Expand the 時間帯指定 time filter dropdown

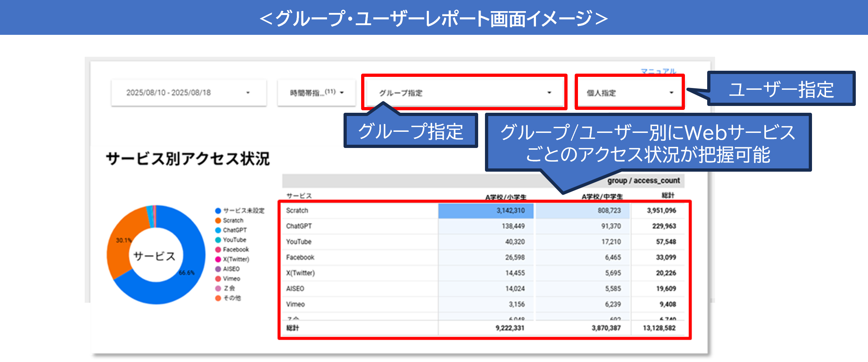tap(316, 93)
